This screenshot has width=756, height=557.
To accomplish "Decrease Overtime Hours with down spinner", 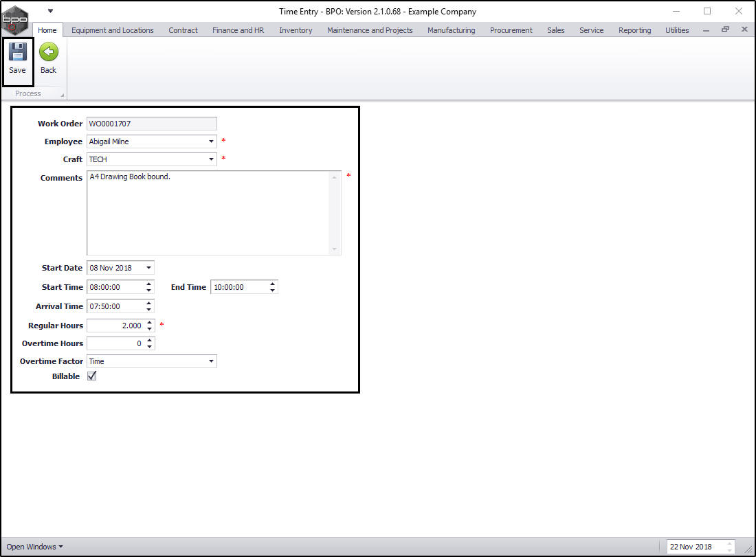I will [150, 346].
